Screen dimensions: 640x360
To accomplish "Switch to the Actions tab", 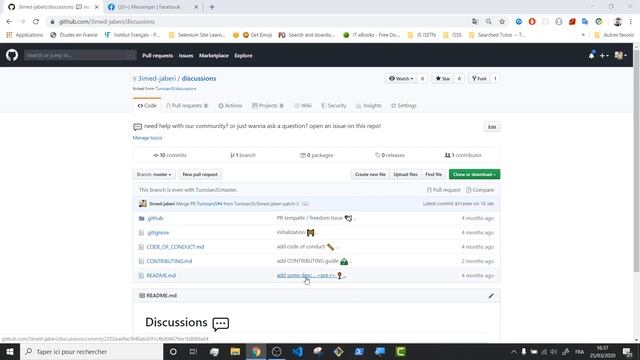I will tap(230, 105).
